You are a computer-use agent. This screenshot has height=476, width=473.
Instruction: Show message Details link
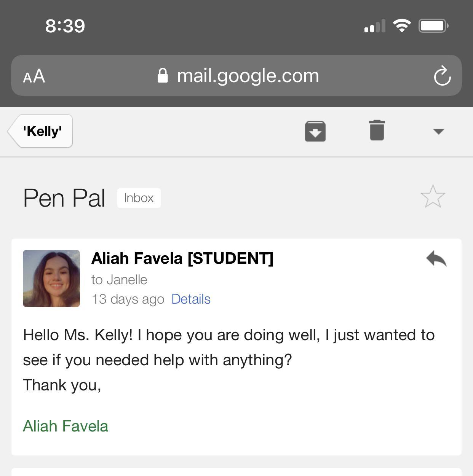(x=191, y=299)
